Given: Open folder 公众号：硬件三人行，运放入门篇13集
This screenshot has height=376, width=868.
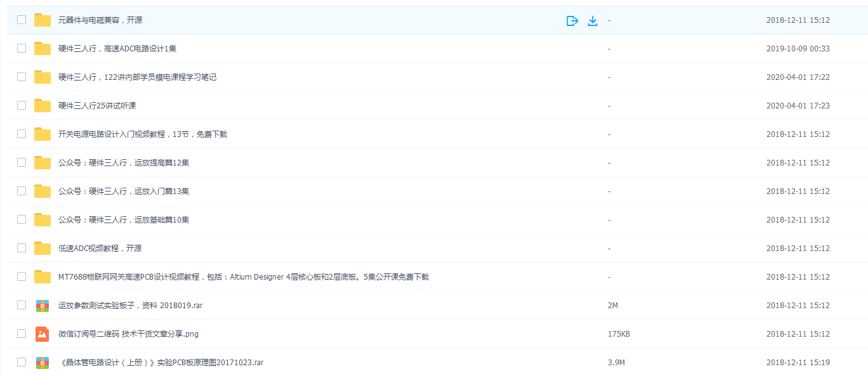Looking at the screenshot, I should click(124, 191).
